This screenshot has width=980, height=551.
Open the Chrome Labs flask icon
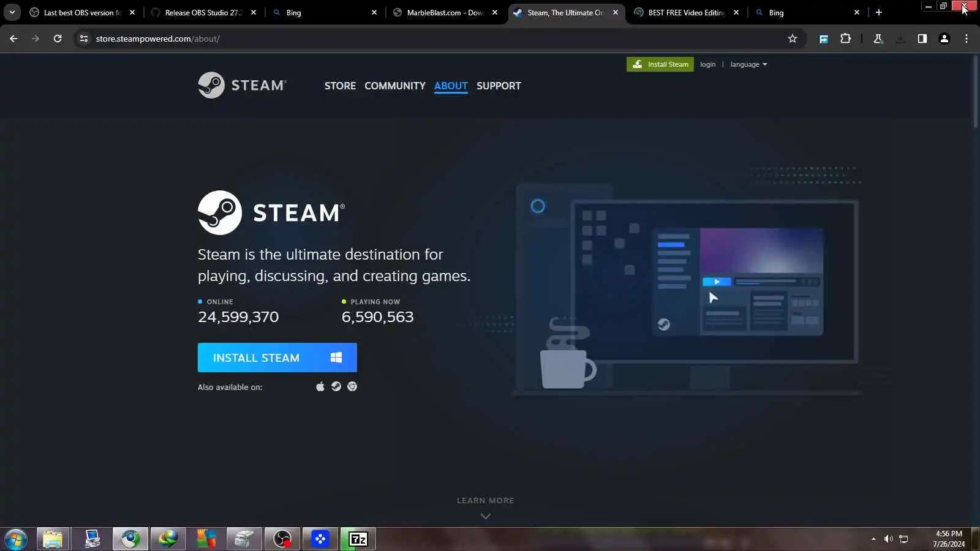tap(878, 39)
